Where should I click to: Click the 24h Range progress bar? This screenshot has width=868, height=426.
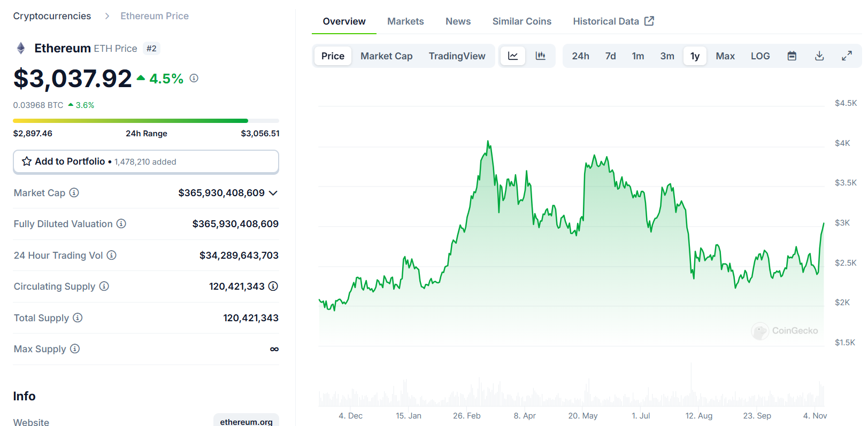click(146, 121)
